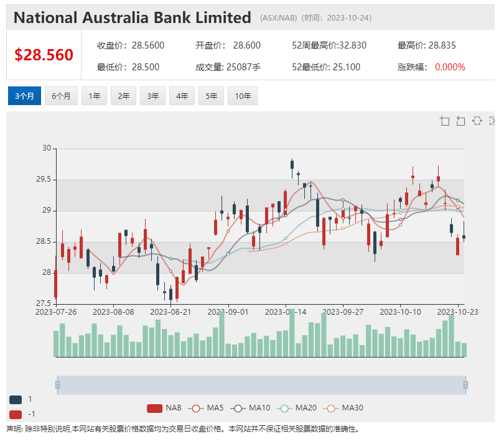Click the right handle of zoom slider
Image resolution: width=504 pixels, height=444 pixels.
pos(465,385)
